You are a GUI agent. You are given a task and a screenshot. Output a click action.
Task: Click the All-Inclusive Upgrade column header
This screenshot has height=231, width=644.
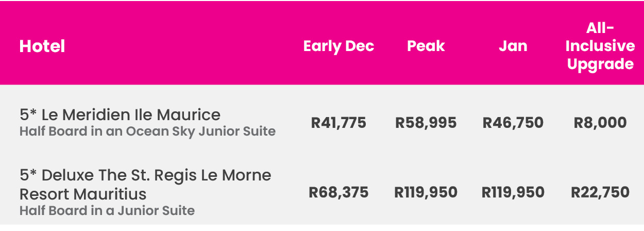click(600, 46)
